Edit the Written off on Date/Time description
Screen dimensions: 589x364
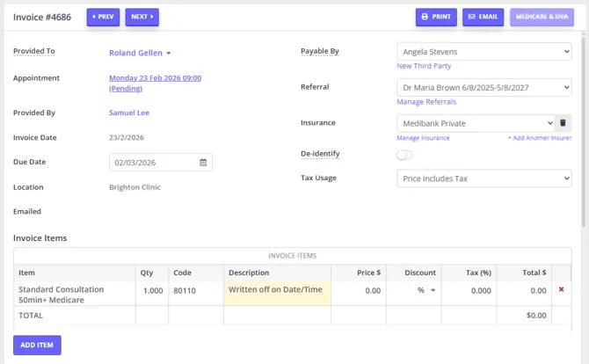277,294
